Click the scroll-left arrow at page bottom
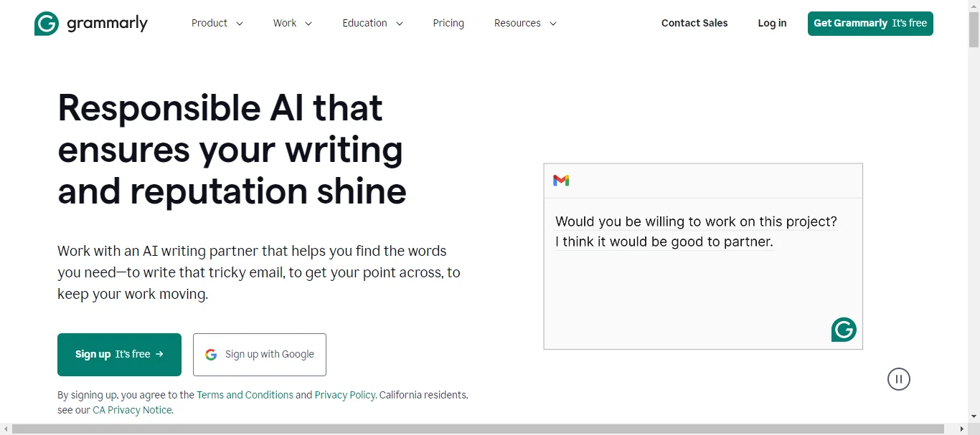Viewport: 980px width, 435px height. click(x=5, y=429)
